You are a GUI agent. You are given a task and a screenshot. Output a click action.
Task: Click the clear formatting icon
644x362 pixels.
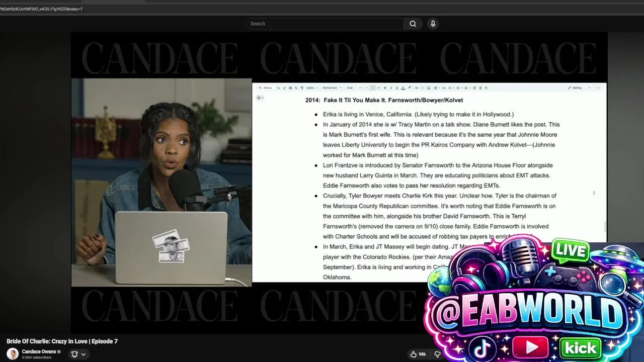click(x=486, y=88)
